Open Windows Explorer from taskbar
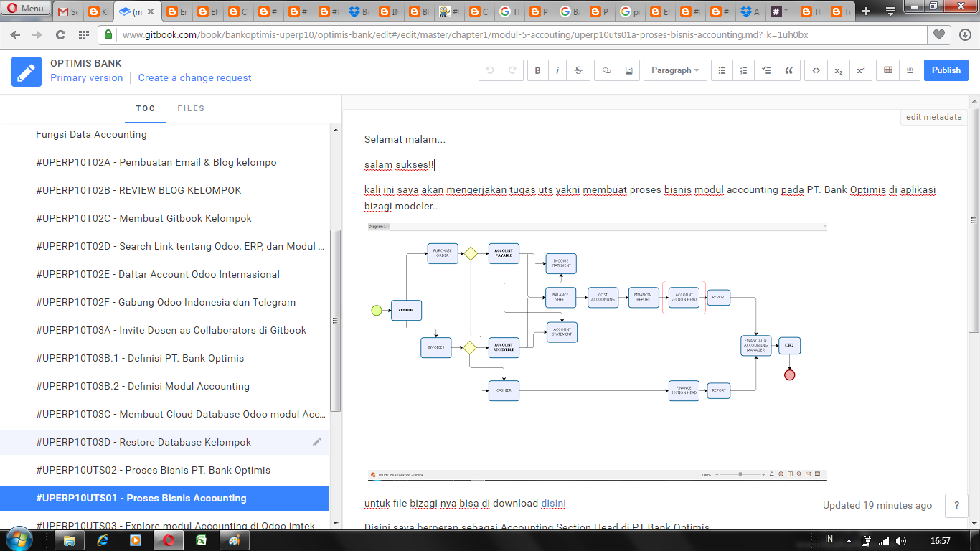Viewport: 980px width, 551px height. (x=70, y=540)
